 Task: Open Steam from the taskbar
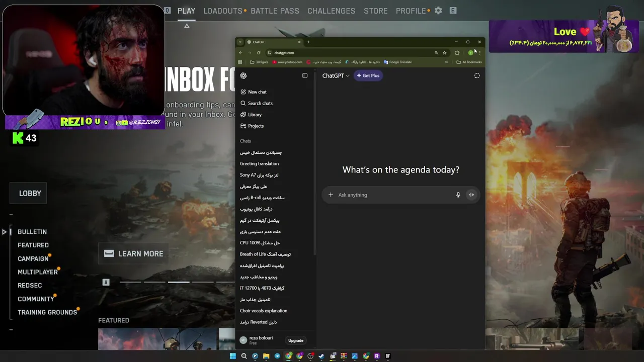point(321,356)
